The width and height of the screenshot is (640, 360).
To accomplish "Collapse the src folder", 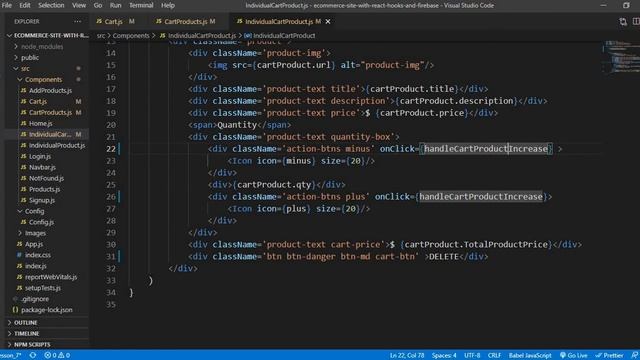I will [x=25, y=69].
